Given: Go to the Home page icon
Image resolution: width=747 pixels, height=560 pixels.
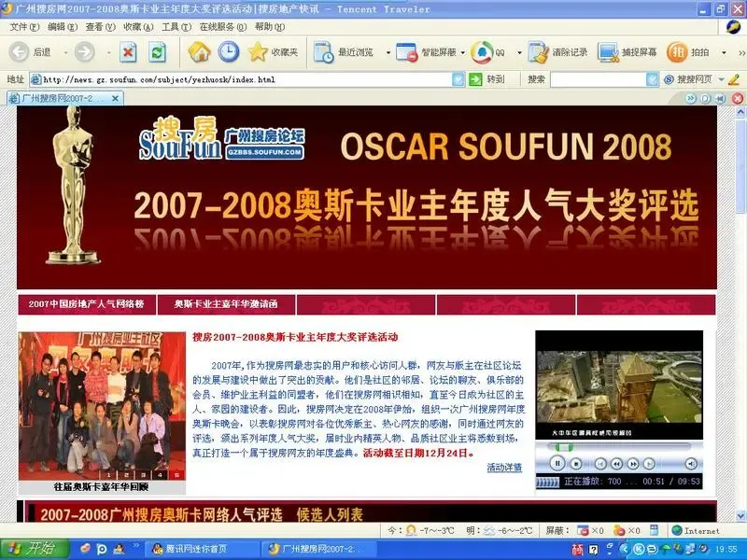Looking at the screenshot, I should 199,51.
